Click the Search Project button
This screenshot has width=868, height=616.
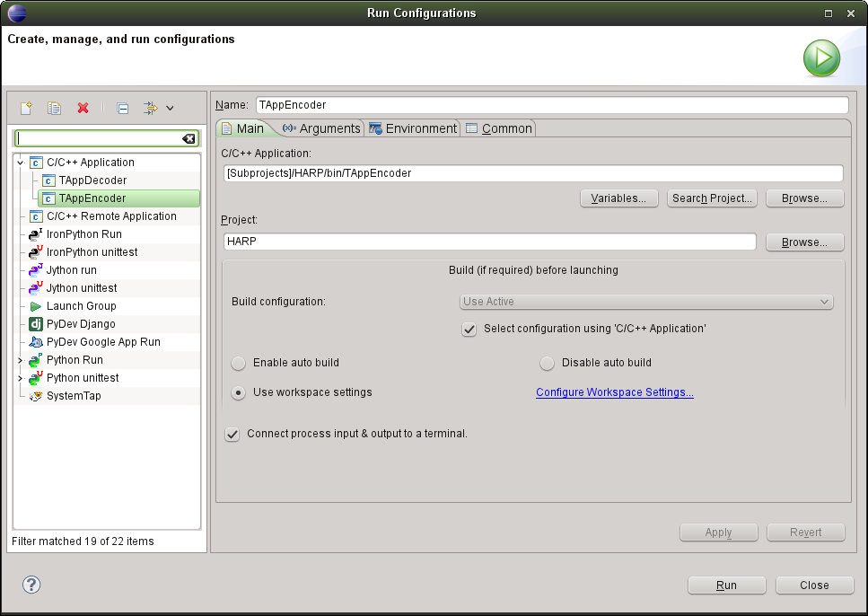(712, 198)
